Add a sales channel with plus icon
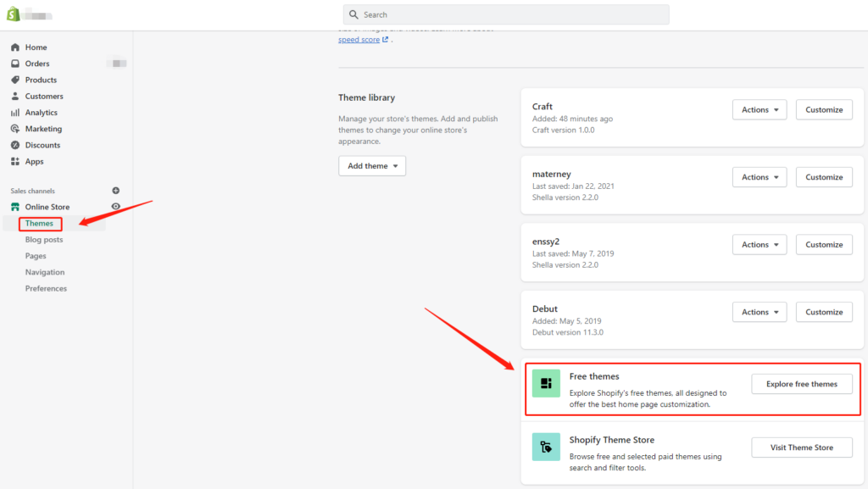 (115, 191)
